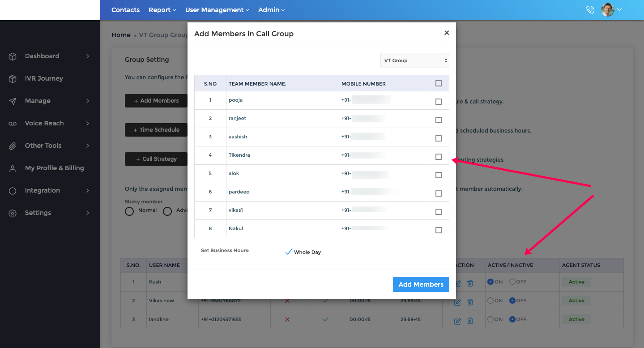Screen dimensions: 644x348
Task: Click the phone icon in the top bar
Action: [590, 9]
